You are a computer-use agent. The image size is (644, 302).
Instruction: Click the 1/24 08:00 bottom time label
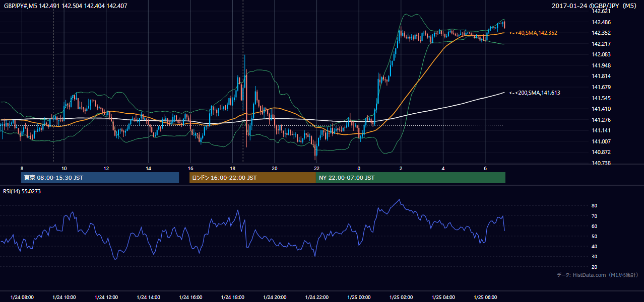click(x=22, y=297)
